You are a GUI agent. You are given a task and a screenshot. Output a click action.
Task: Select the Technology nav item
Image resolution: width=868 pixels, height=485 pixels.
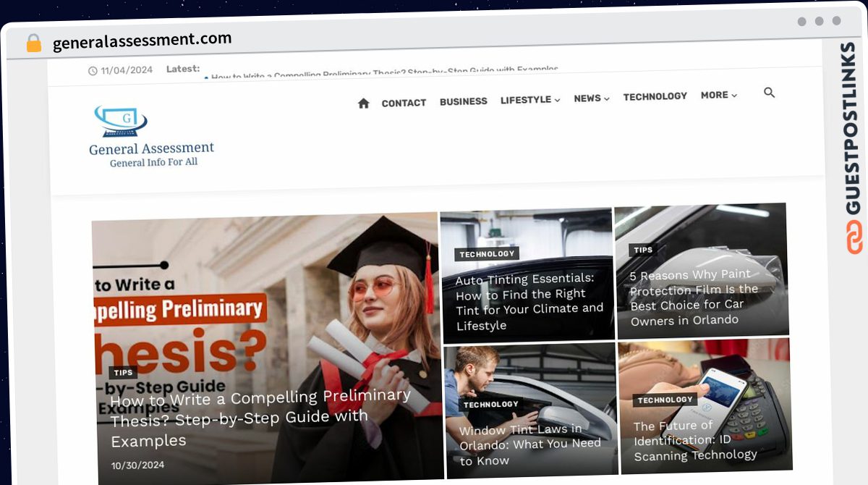coord(655,96)
